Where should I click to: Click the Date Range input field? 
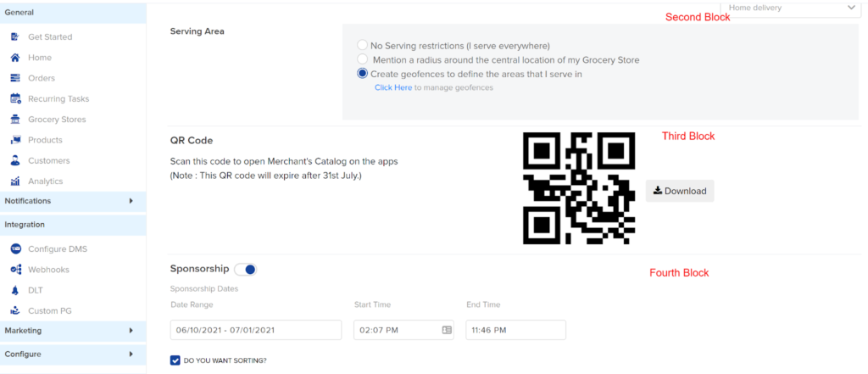(256, 330)
